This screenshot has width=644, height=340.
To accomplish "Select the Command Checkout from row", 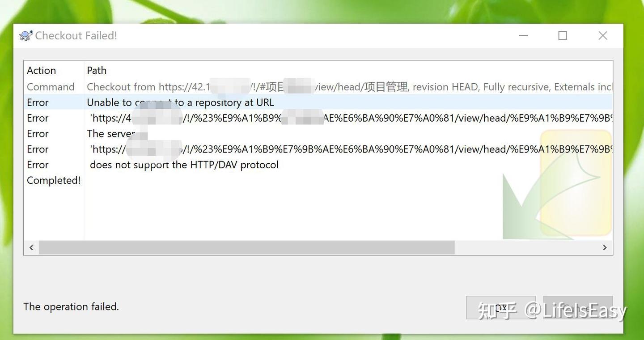I will pyautogui.click(x=318, y=87).
